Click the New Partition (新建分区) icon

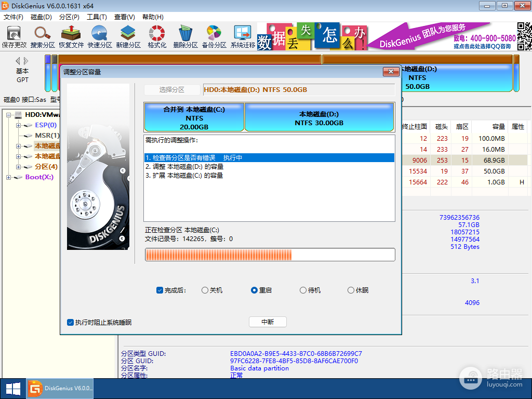[x=128, y=37]
